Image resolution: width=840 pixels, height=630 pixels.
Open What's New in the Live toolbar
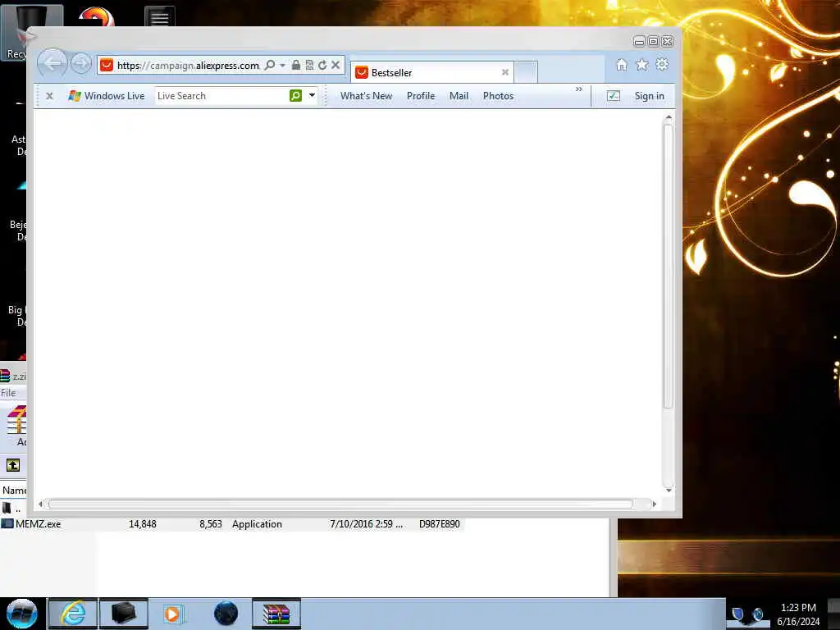367,96
